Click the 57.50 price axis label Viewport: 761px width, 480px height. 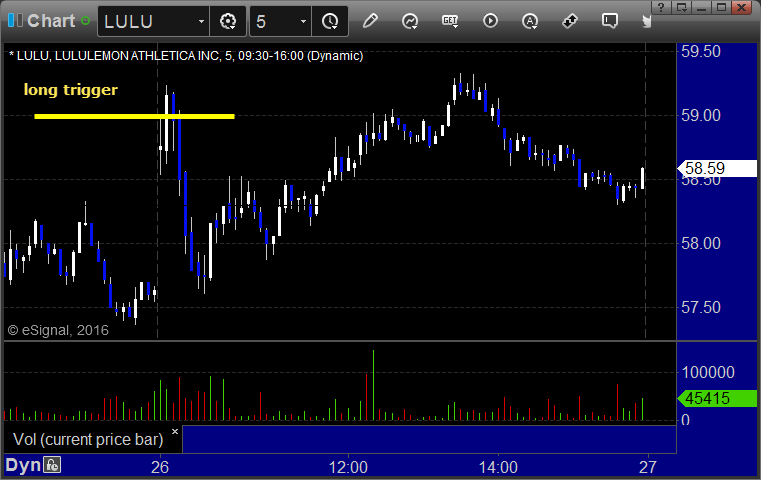pyautogui.click(x=701, y=307)
